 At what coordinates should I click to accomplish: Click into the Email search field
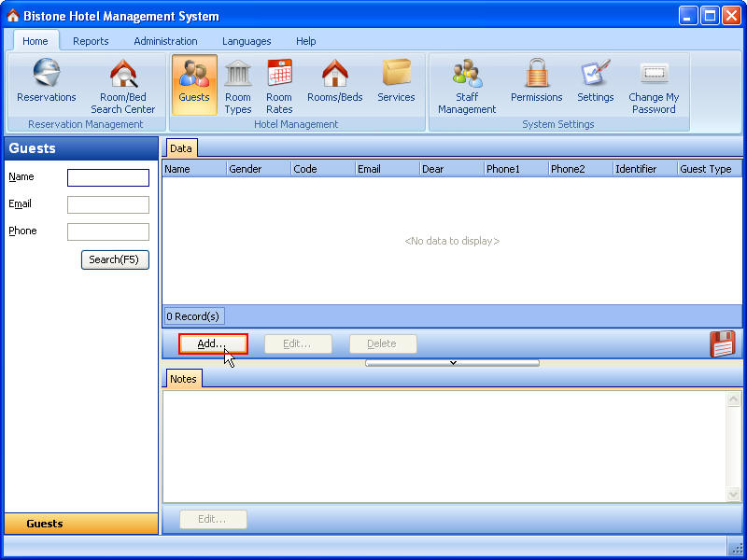click(x=108, y=204)
